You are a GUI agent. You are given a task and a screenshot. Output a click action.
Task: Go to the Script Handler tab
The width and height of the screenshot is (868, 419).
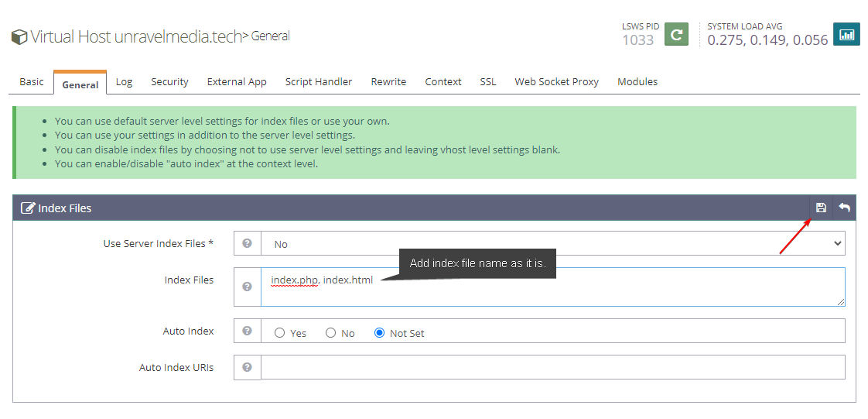[x=318, y=81]
